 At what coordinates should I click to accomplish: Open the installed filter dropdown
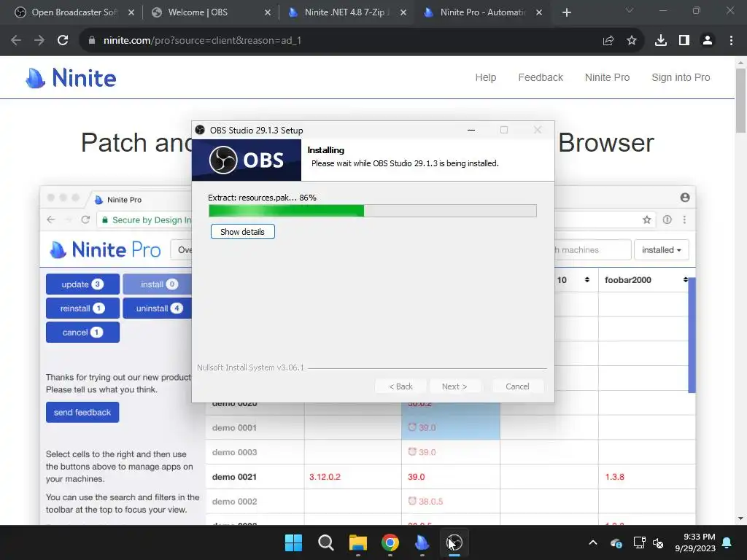[661, 250]
